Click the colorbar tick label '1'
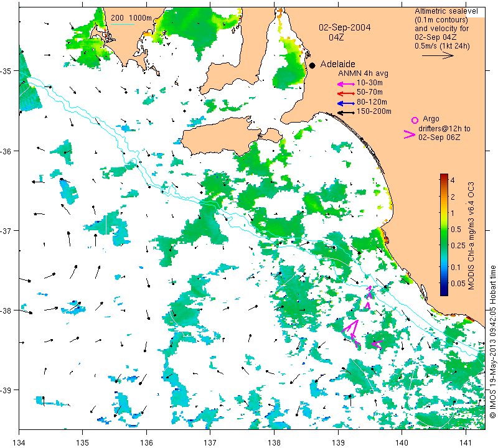Image resolution: width=498 pixels, height=448 pixels. click(x=453, y=213)
